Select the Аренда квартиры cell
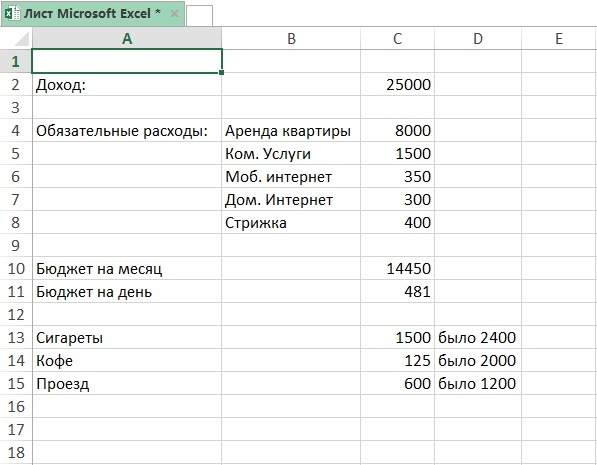Screen dimensions: 597x465 pos(291,130)
